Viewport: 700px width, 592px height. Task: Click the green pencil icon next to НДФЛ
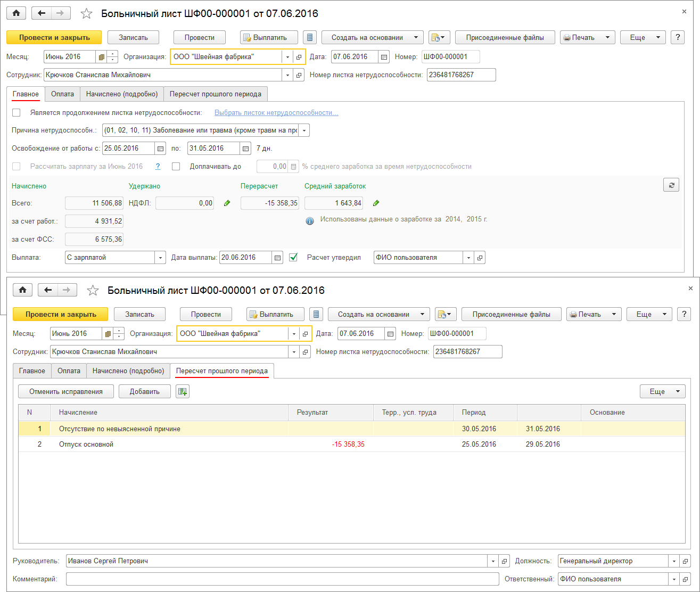(x=227, y=203)
